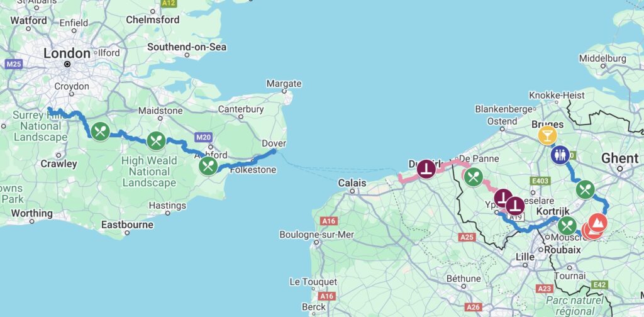This screenshot has width=644, height=317.
Task: Open the restaurant marker beside Surrey Hills label
Action: click(x=100, y=132)
